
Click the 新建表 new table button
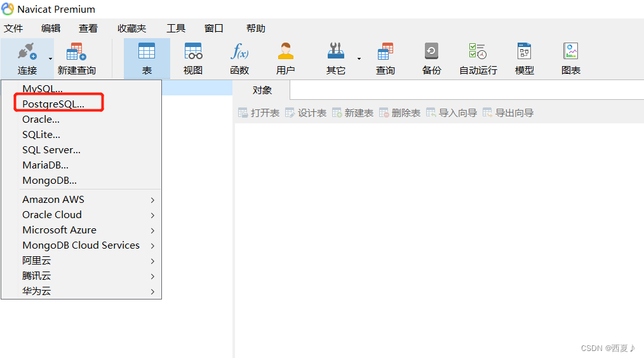tap(353, 113)
